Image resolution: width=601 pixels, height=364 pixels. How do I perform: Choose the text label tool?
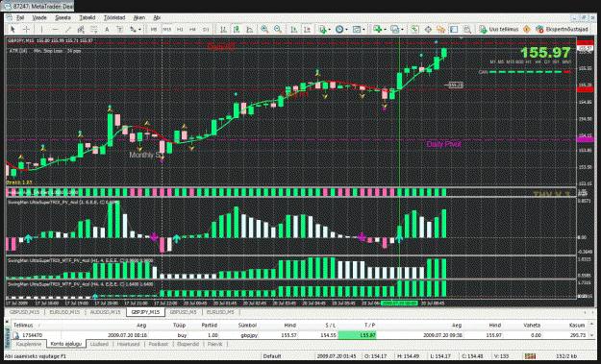pos(119,29)
